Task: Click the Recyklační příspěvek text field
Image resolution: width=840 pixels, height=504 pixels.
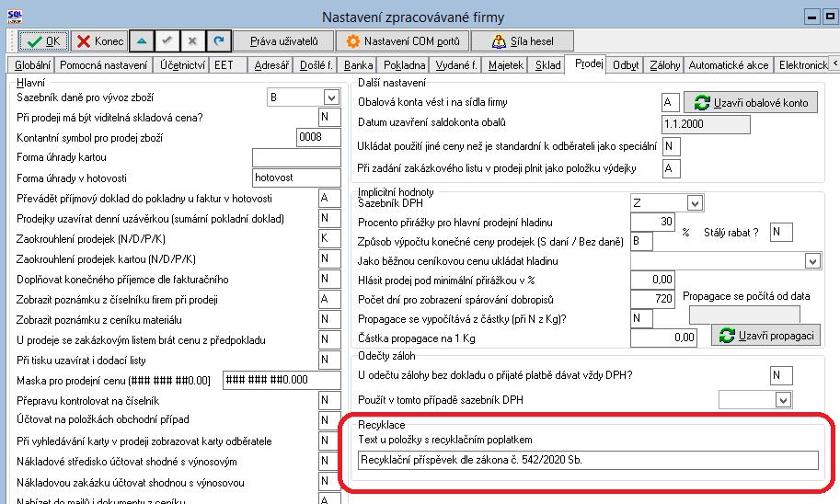Action: pyautogui.click(x=588, y=460)
